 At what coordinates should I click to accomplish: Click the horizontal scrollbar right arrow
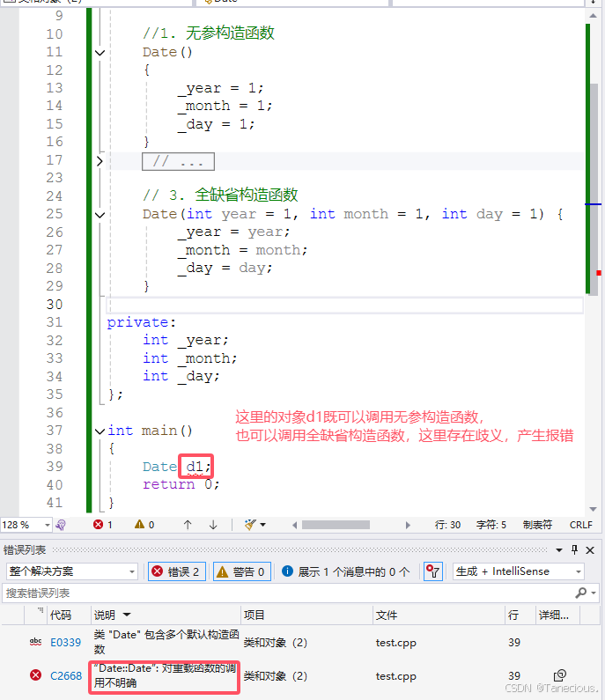point(408,525)
